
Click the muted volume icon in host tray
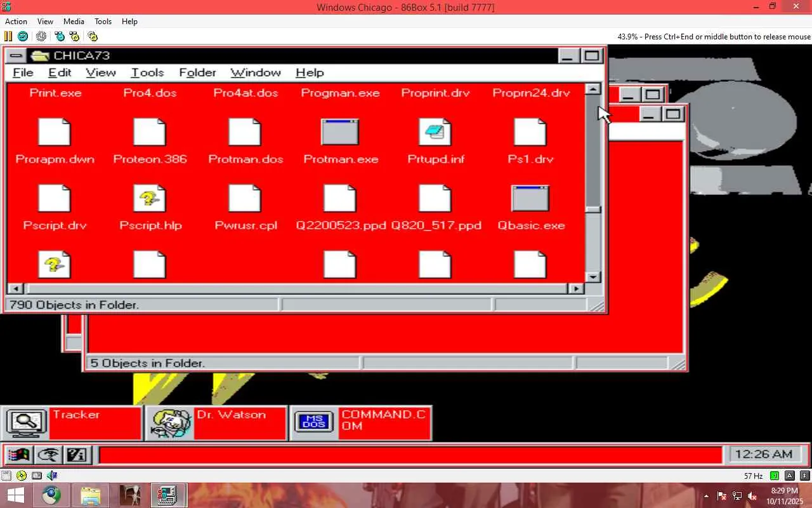752,496
